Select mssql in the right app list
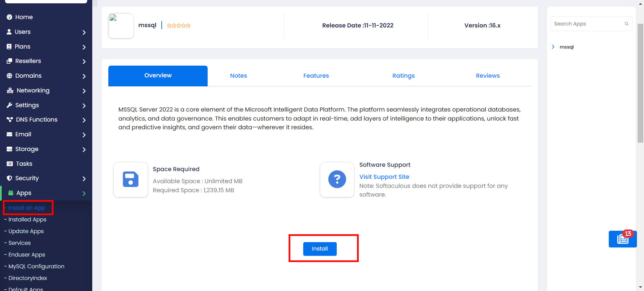The height and width of the screenshot is (291, 644). point(567,47)
